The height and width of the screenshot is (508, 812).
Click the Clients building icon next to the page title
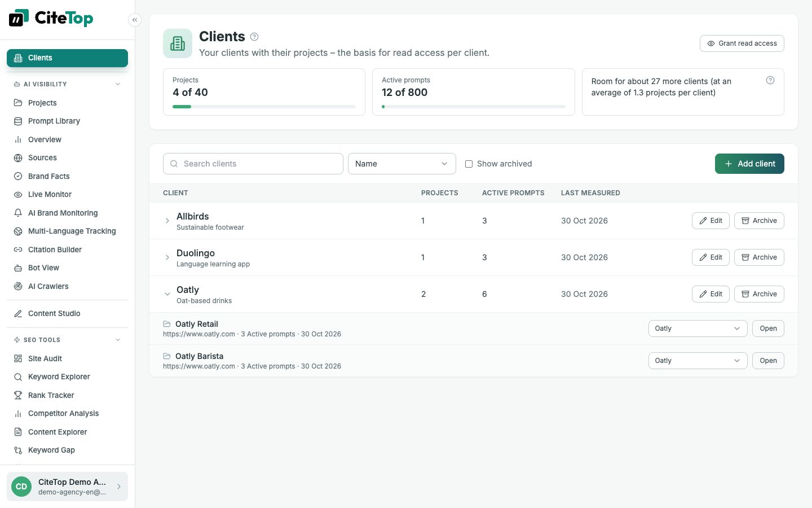[x=178, y=43]
